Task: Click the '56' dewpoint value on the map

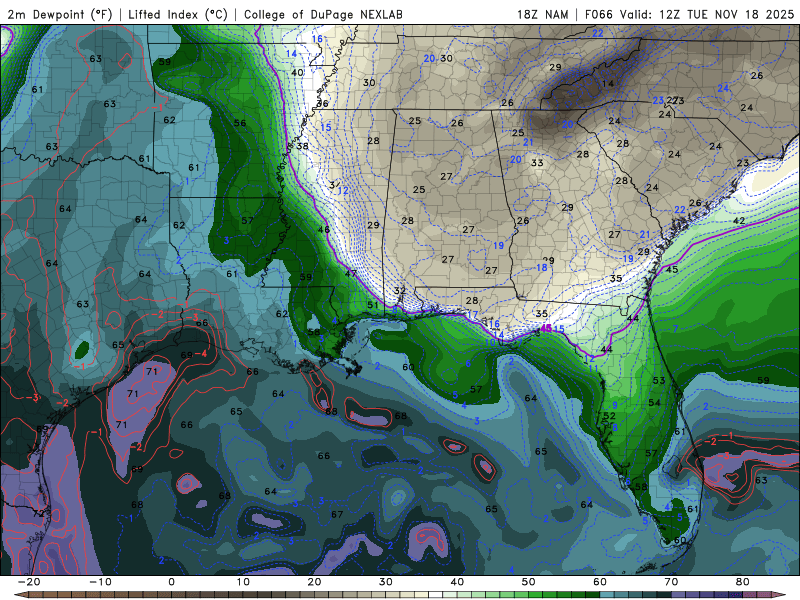Action: [x=240, y=123]
